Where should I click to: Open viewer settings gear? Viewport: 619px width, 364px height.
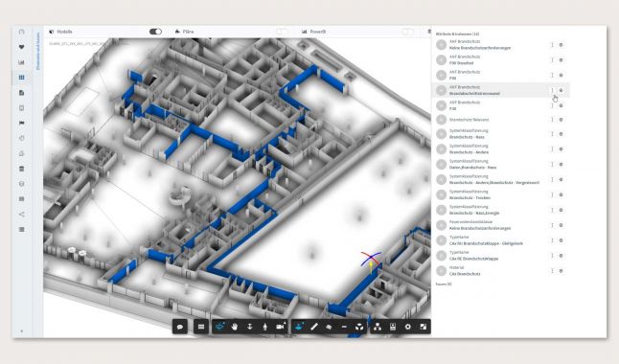click(x=408, y=327)
